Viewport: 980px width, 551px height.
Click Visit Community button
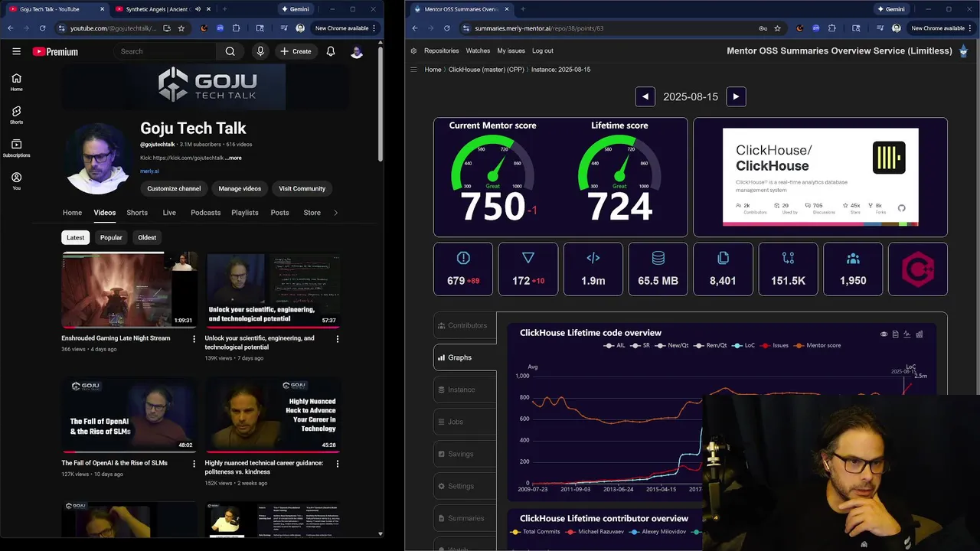click(302, 188)
